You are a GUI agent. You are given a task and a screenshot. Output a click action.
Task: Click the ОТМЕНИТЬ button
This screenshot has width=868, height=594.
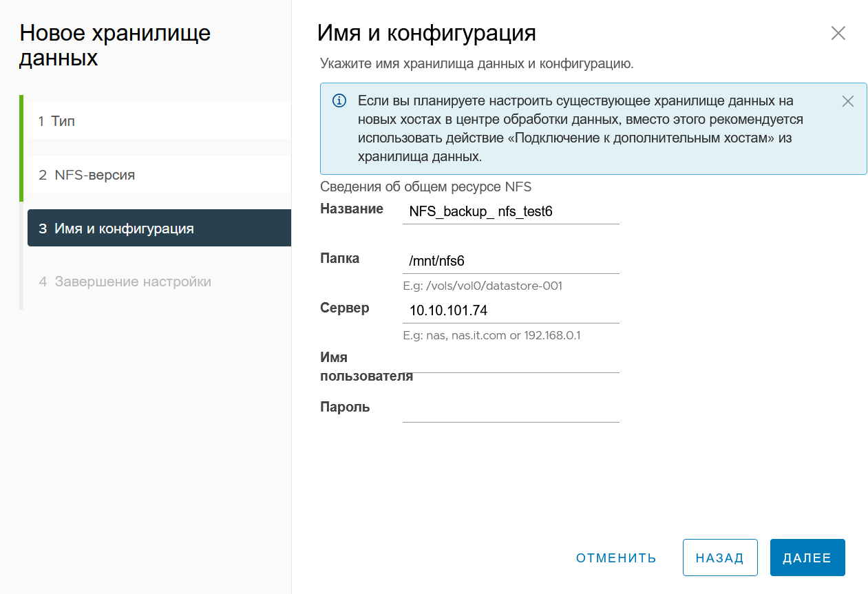point(617,558)
